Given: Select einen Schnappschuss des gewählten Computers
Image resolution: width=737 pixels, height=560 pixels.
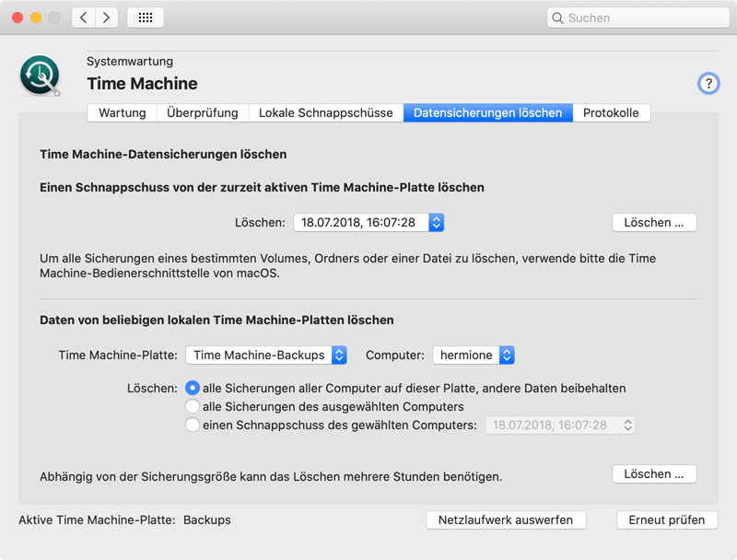Looking at the screenshot, I should 193,425.
